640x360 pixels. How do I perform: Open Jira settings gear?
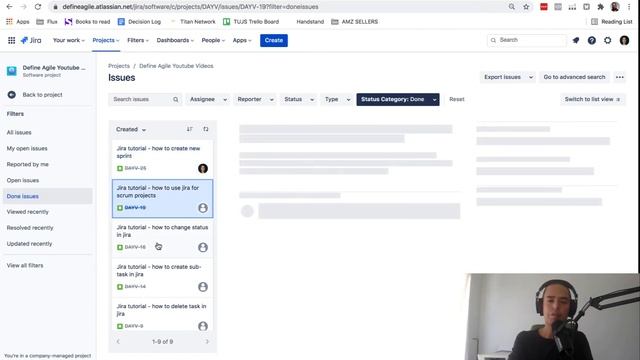608,40
